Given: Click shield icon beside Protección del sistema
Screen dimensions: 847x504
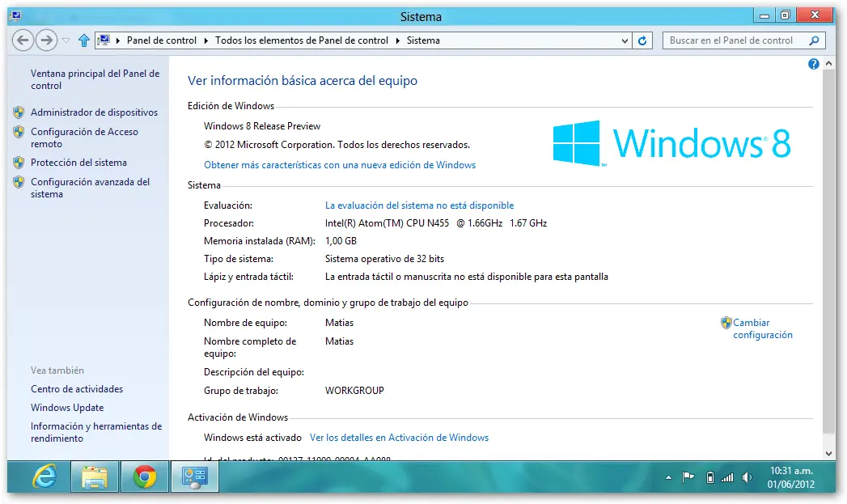Looking at the screenshot, I should pyautogui.click(x=19, y=163).
